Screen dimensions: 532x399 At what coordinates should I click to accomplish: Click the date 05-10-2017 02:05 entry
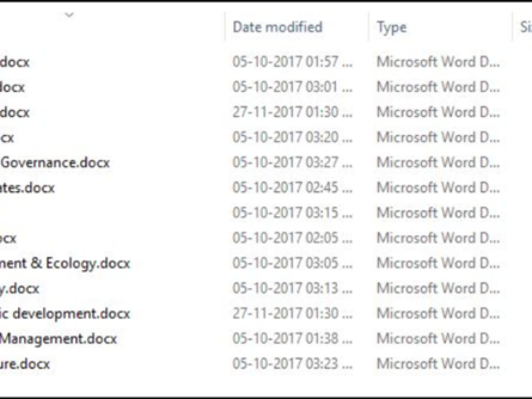pyautogui.click(x=292, y=238)
